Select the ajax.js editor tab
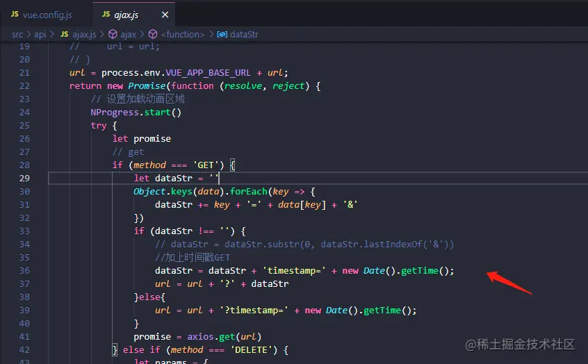588x364 pixels. pyautogui.click(x=133, y=15)
